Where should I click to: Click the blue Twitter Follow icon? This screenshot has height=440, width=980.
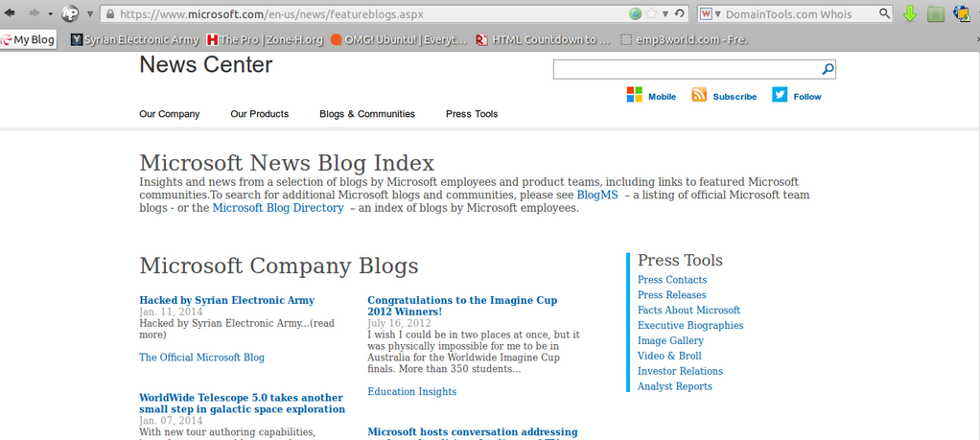click(x=780, y=94)
